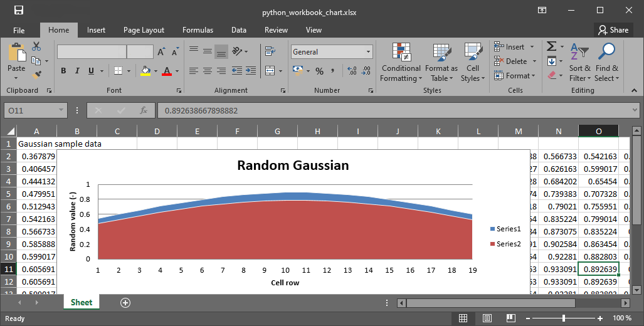Align text left icon
Viewport: 644px width, 326px height.
click(x=194, y=71)
